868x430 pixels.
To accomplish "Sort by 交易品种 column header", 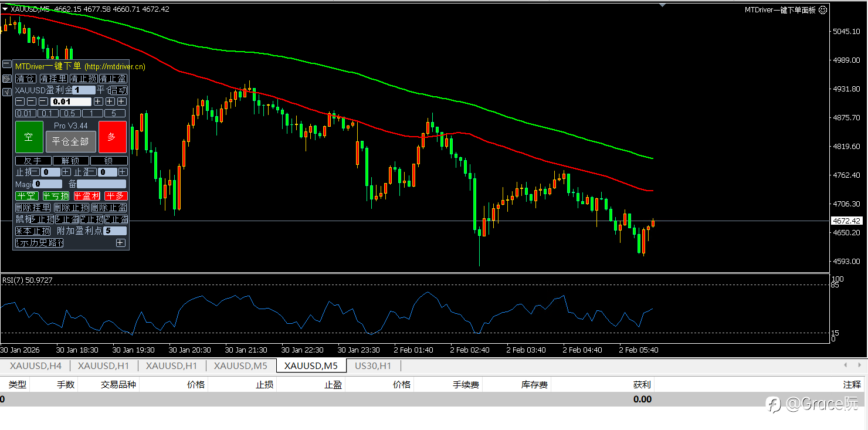I will coord(118,385).
